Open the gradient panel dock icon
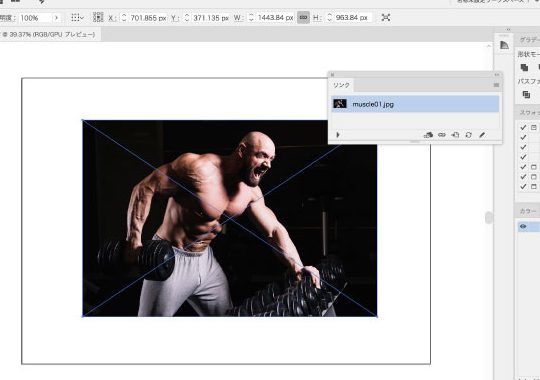 (x=504, y=45)
